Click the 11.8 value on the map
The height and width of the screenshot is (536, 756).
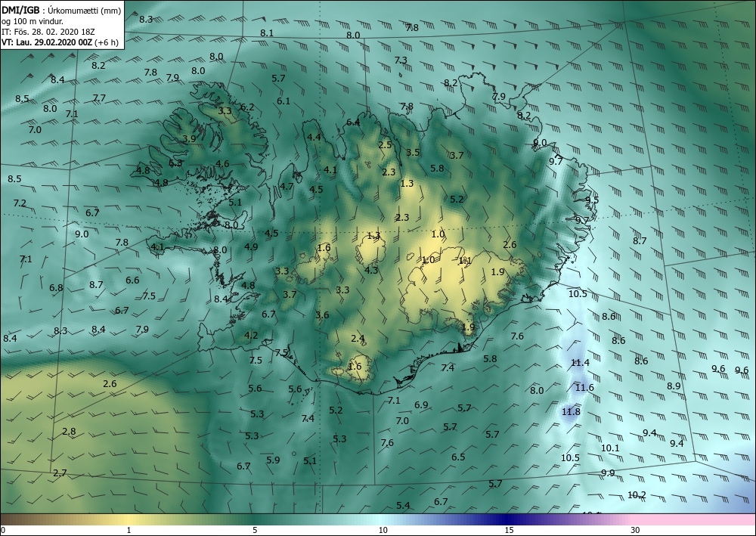pos(571,412)
